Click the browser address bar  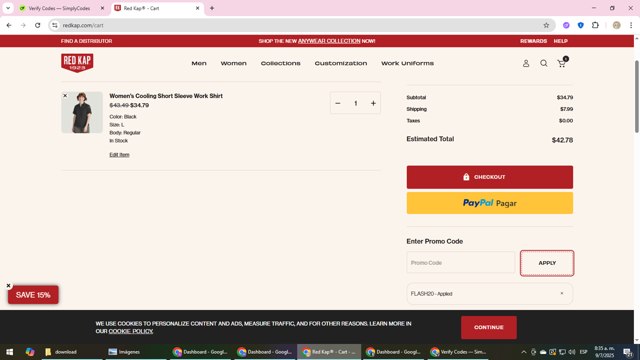[x=302, y=25]
